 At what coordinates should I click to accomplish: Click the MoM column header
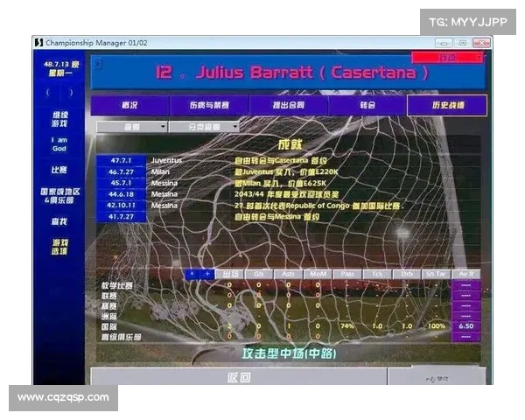tap(318, 274)
